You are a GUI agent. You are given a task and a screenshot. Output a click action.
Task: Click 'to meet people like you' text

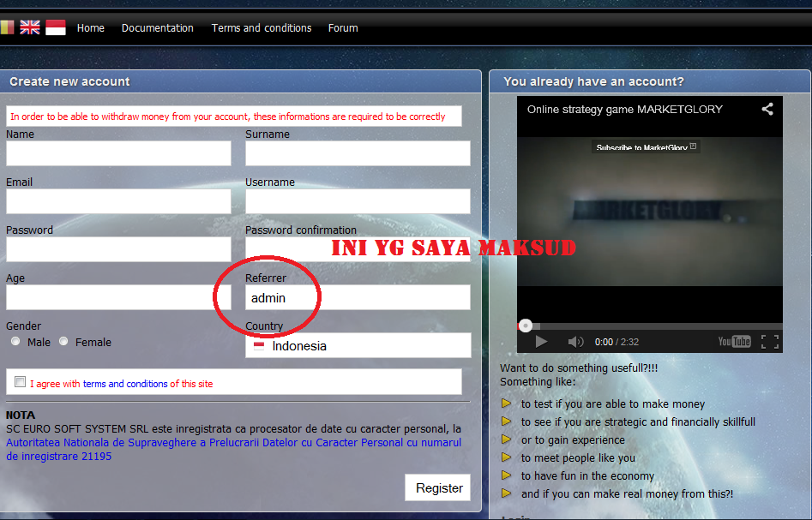click(x=578, y=458)
